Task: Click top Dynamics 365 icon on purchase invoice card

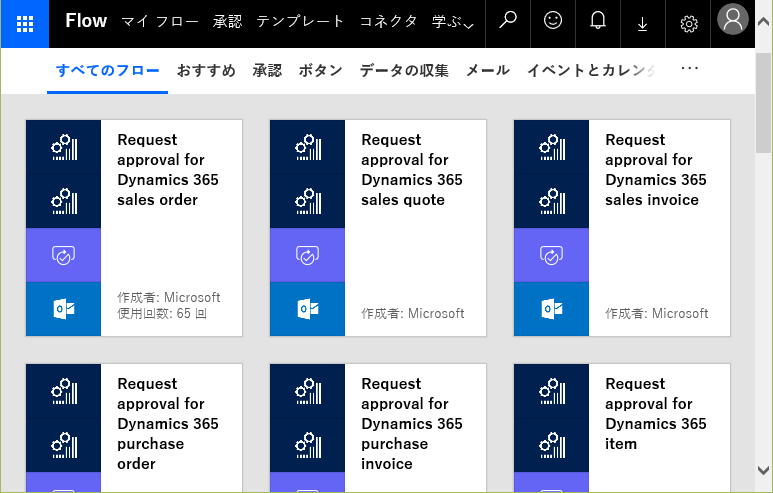Action: 308,391
